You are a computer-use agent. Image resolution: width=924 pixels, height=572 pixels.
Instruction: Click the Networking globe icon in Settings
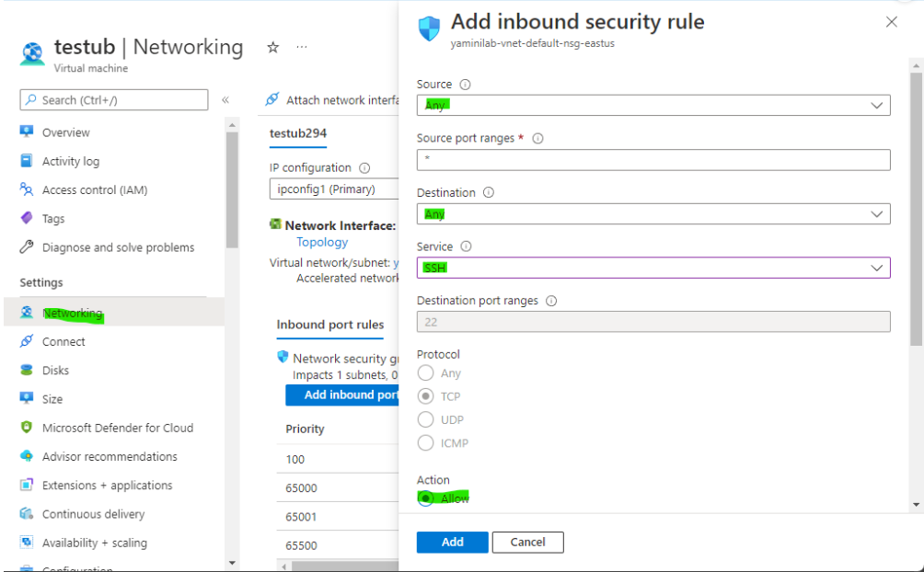pyautogui.click(x=27, y=313)
